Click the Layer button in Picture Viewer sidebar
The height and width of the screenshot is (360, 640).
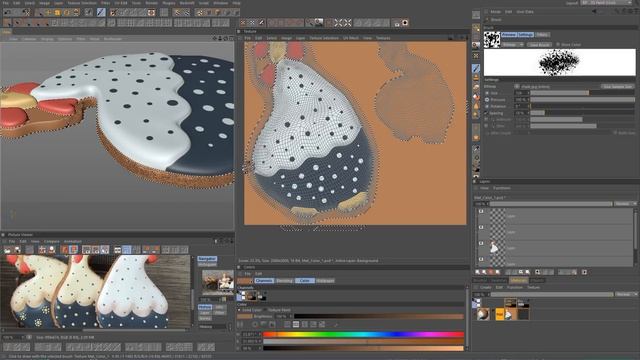(x=205, y=313)
